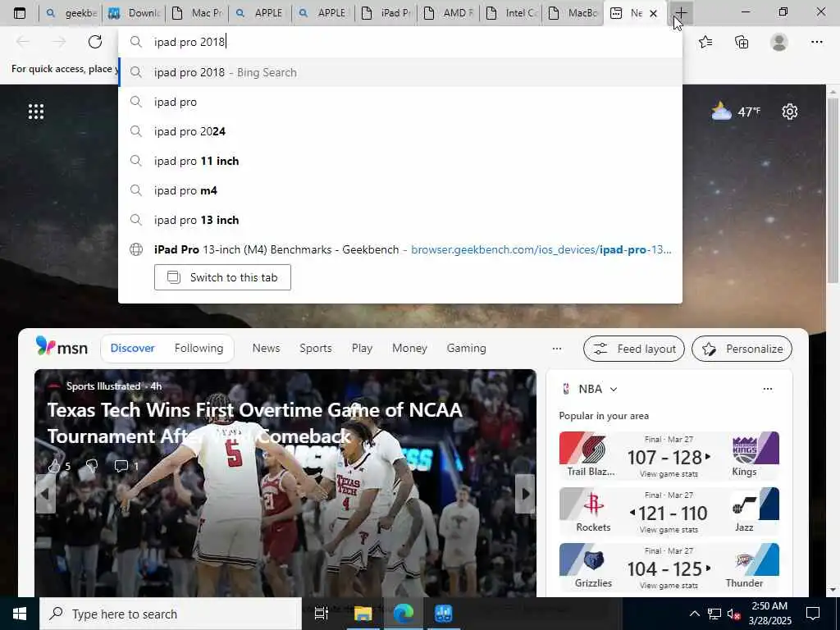The image size is (840, 630).
Task: Switch to the iPad Pr tab
Action: 386,13
